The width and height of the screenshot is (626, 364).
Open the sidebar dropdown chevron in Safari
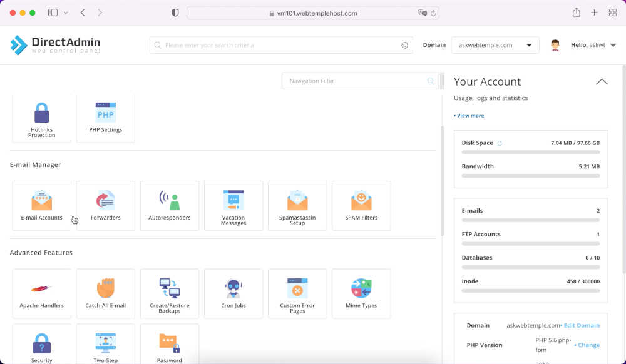click(66, 13)
